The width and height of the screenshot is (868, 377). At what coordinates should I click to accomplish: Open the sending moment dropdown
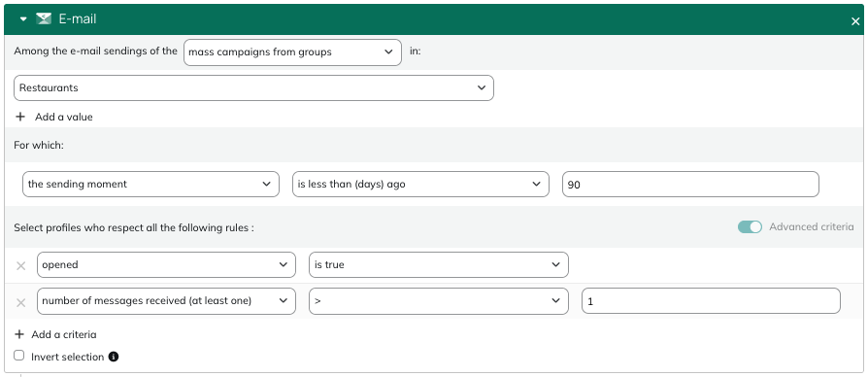coord(150,185)
